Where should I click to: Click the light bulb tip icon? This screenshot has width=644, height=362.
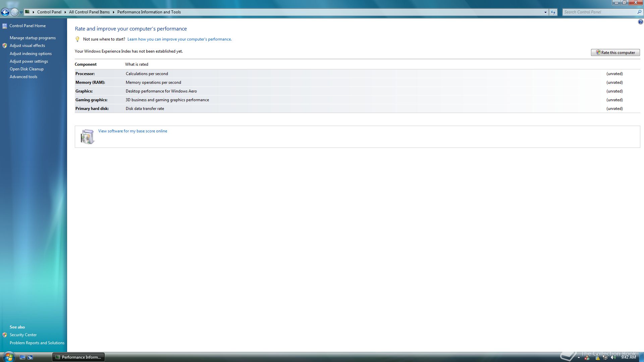[77, 39]
